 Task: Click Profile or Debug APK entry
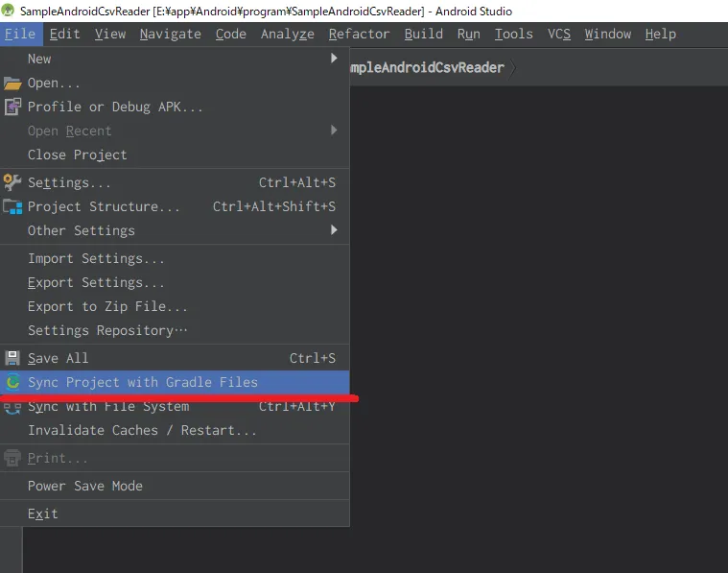coord(115,107)
